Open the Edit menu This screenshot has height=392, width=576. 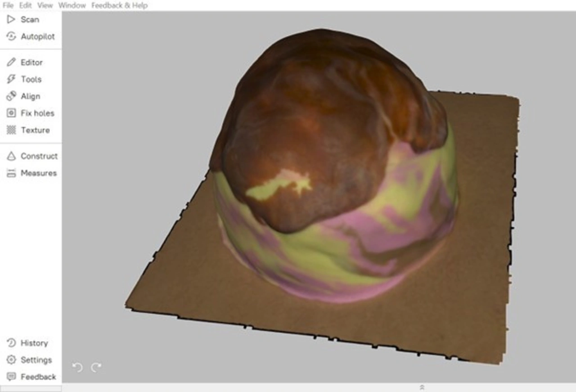pos(25,5)
